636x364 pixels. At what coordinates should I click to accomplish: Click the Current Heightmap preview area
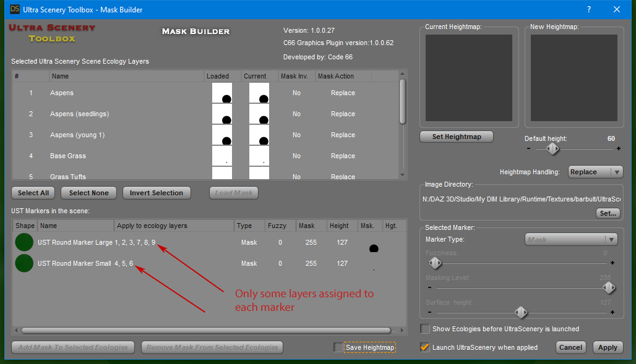pos(468,78)
